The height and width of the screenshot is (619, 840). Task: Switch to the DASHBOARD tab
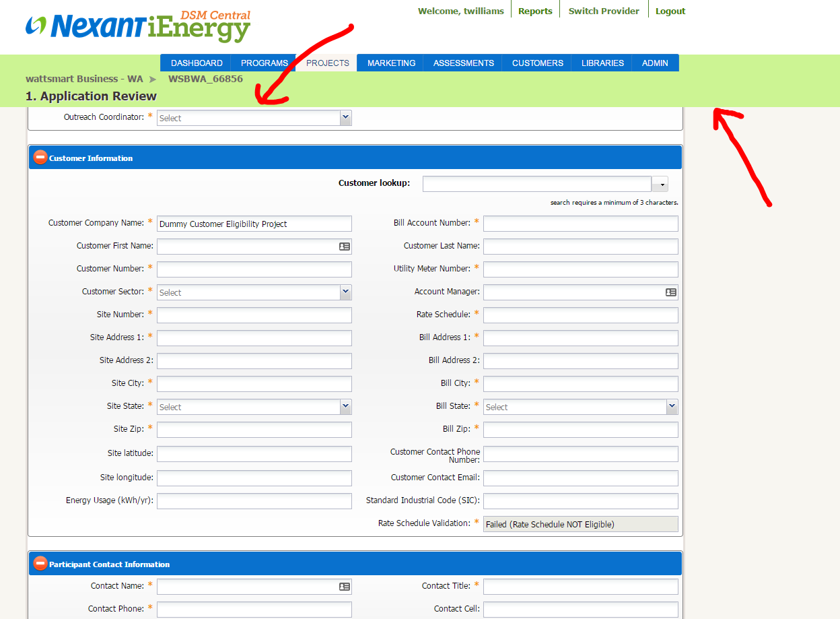coord(197,63)
